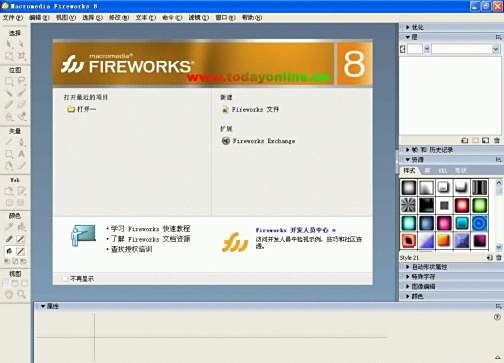Switch to the 样式 tab
The image size is (504, 363).
[x=409, y=171]
